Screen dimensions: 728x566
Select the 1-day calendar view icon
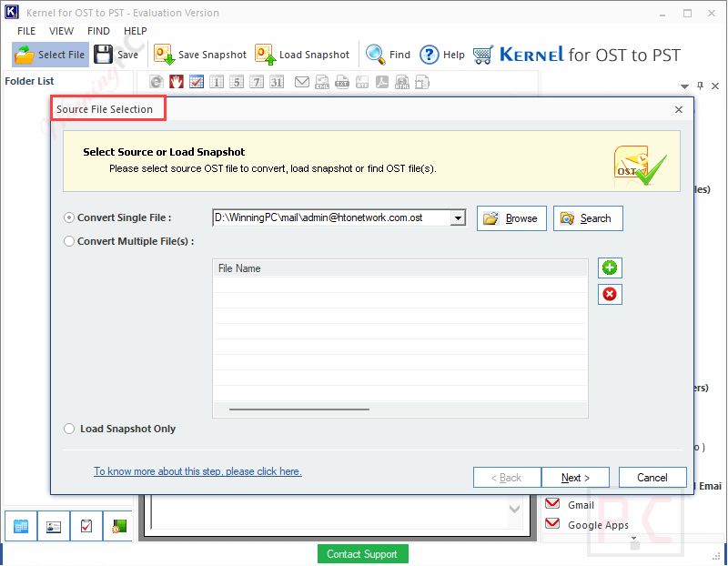click(x=217, y=82)
